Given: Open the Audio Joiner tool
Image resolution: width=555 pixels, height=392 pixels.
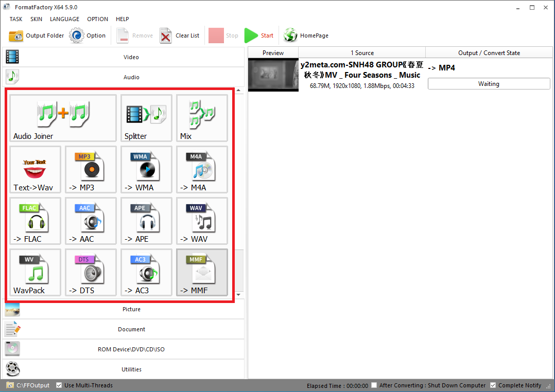Looking at the screenshot, I should tap(63, 118).
